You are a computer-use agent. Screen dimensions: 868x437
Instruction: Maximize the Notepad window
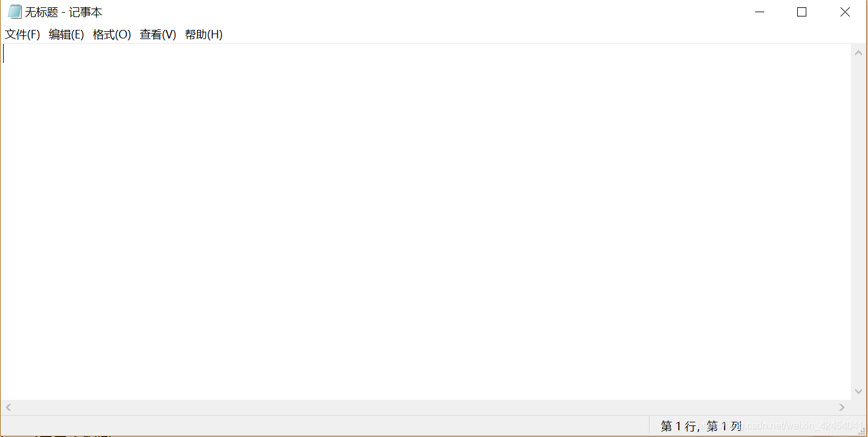(x=802, y=12)
